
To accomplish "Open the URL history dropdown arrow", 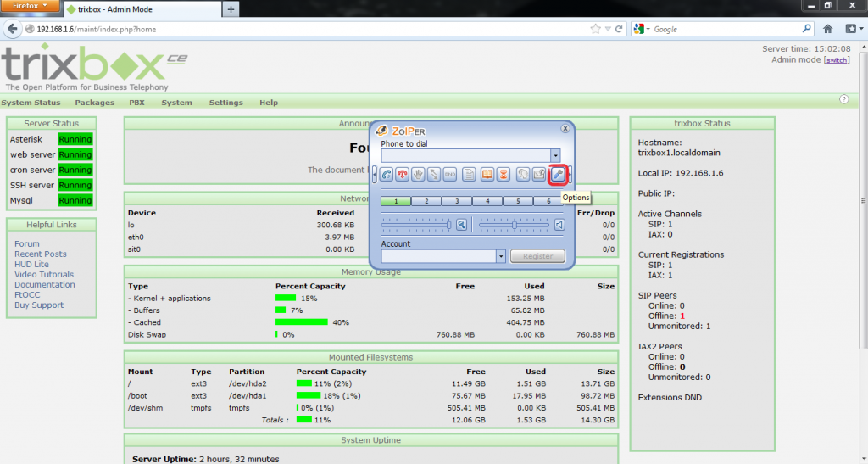I will [x=608, y=29].
